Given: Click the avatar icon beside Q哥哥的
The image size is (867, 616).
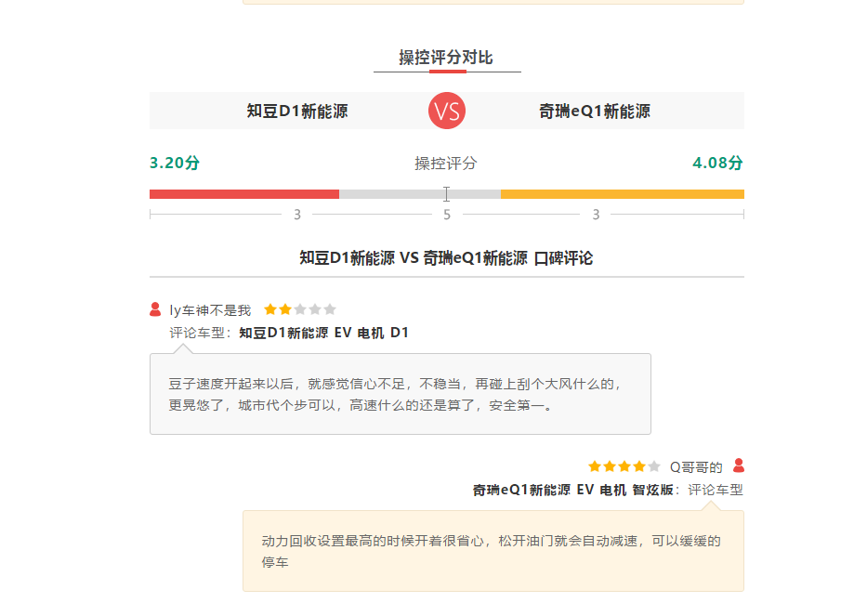Looking at the screenshot, I should coord(739,465).
